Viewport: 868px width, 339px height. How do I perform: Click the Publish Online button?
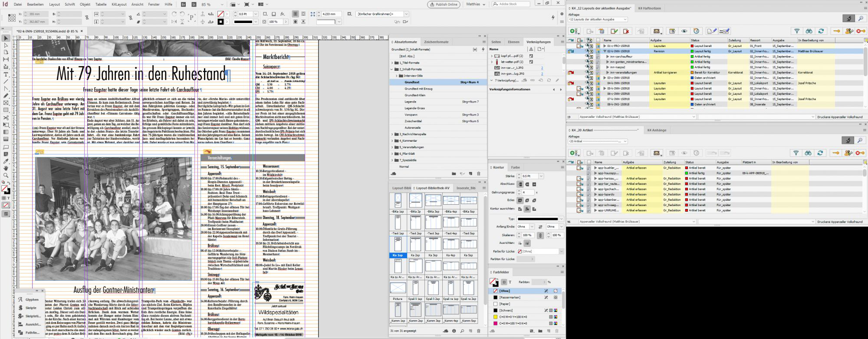444,4
